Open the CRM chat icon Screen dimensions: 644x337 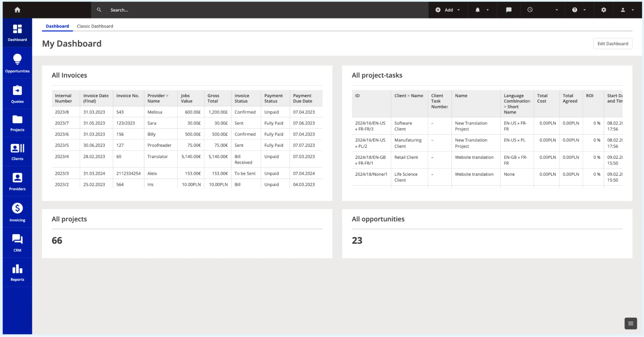pos(17,243)
